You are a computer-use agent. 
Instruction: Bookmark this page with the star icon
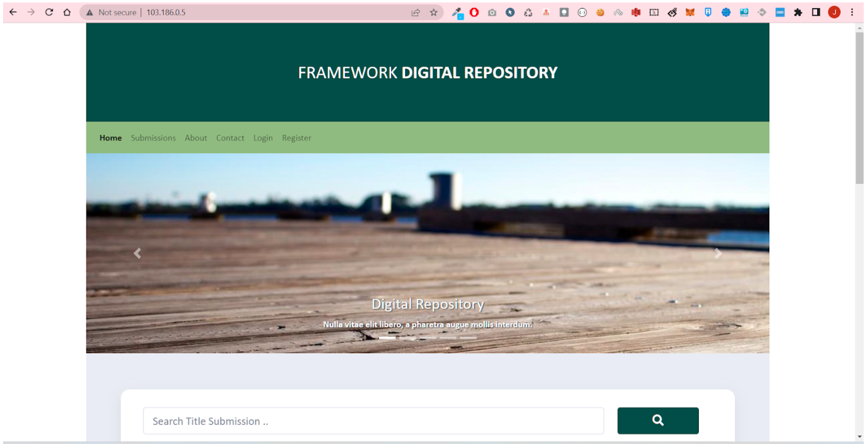(433, 12)
